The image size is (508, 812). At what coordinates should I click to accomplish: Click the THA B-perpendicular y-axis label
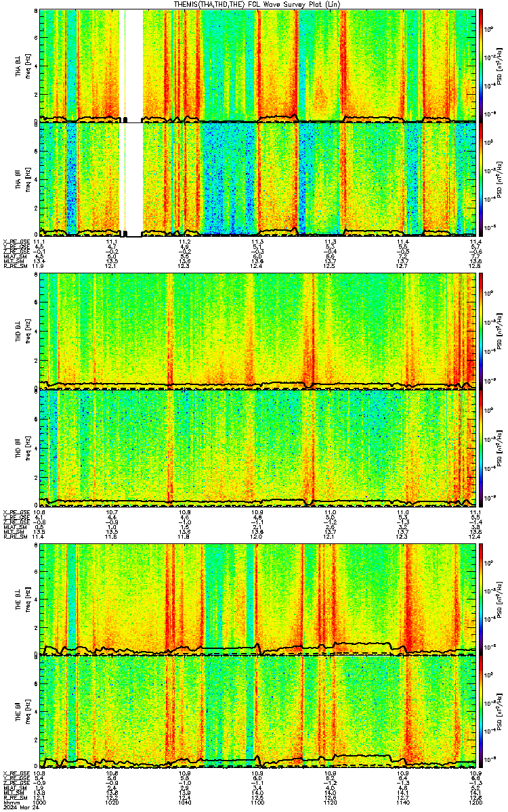[x=18, y=66]
